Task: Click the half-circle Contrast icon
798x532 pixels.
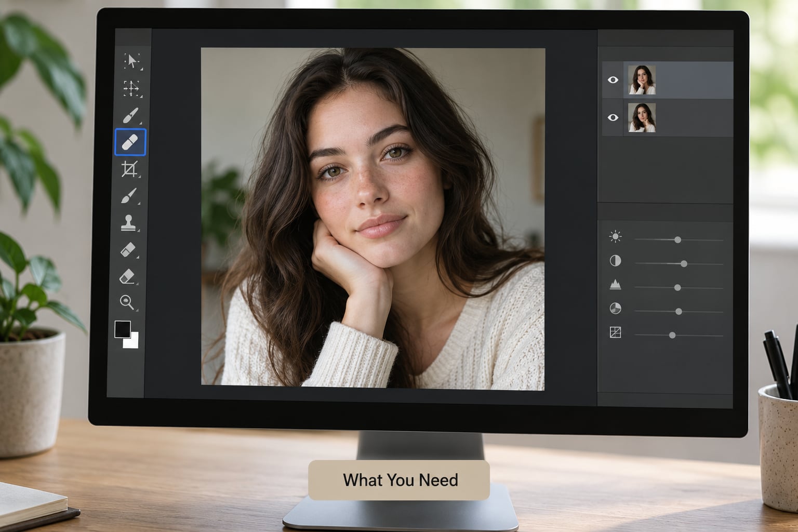Action: pyautogui.click(x=615, y=261)
